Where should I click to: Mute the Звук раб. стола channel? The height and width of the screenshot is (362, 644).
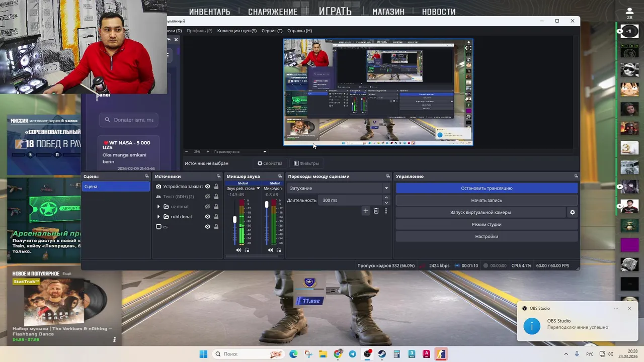pos(239,250)
